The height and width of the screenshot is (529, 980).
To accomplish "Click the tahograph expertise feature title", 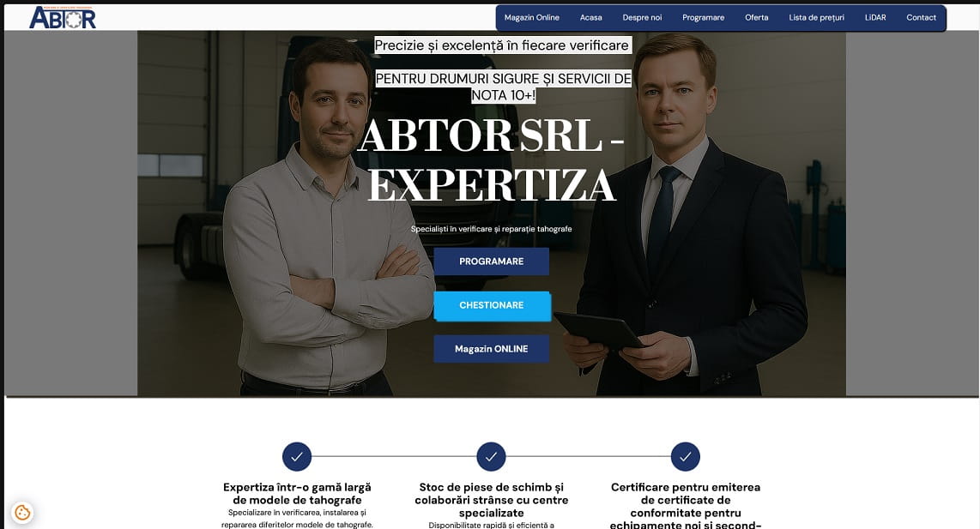I will [297, 493].
